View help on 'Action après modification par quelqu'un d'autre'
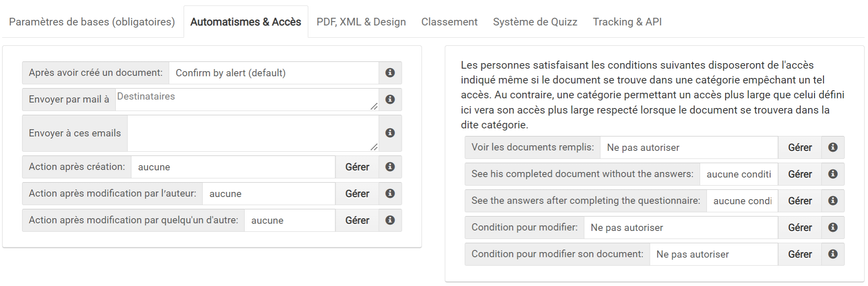 (x=389, y=220)
